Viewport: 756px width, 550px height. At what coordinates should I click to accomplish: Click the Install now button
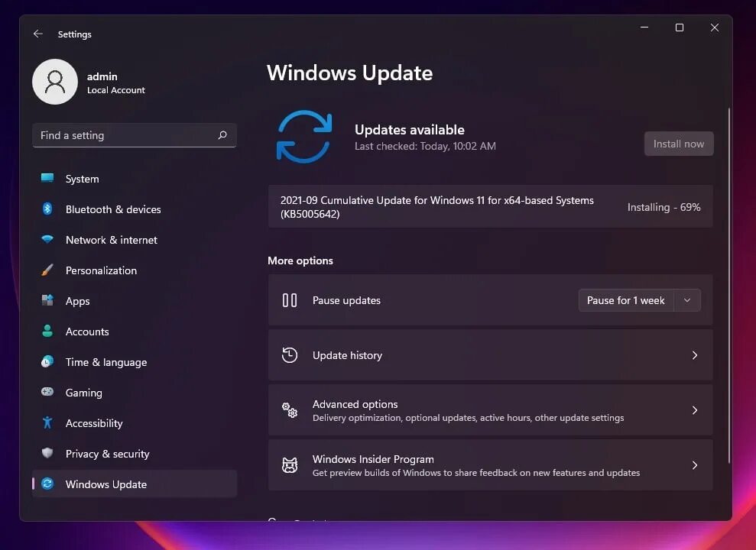678,144
